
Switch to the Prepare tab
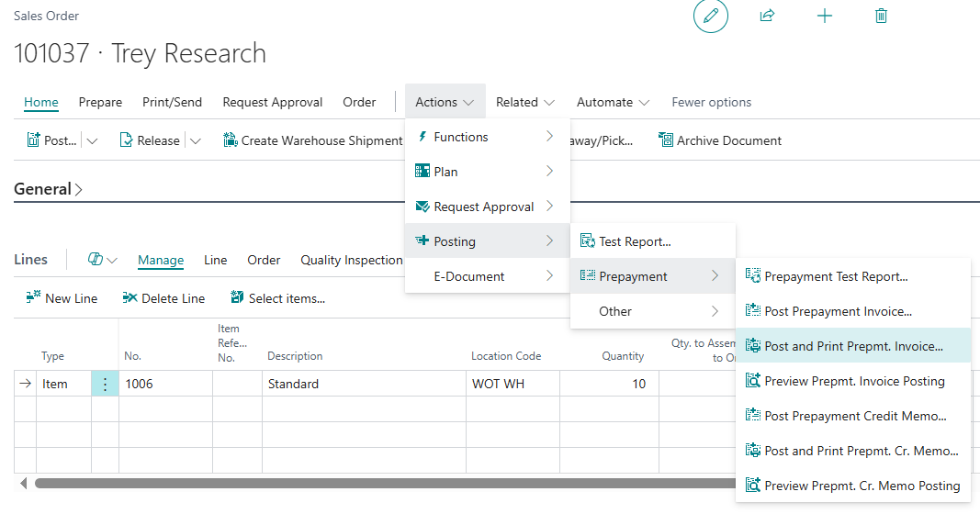click(101, 102)
